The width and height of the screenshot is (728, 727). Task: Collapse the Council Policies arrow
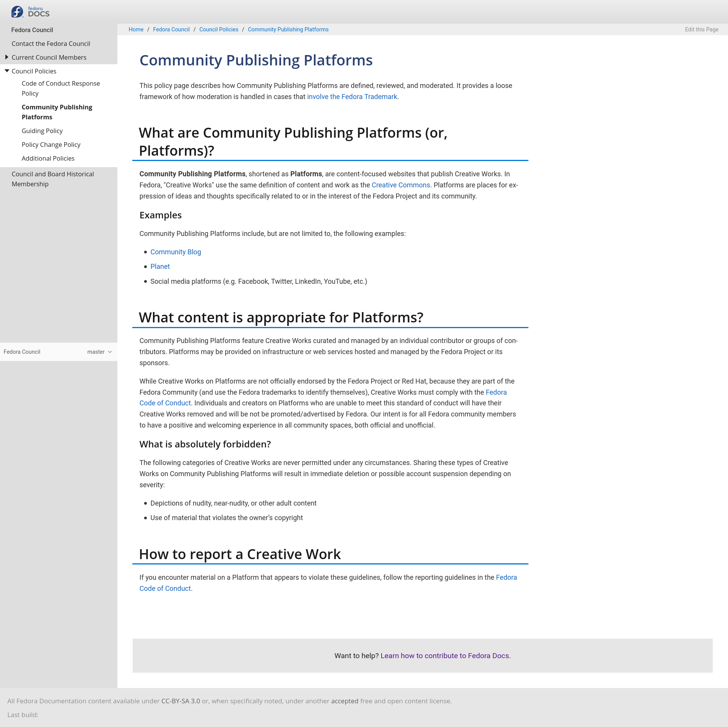click(x=6, y=71)
